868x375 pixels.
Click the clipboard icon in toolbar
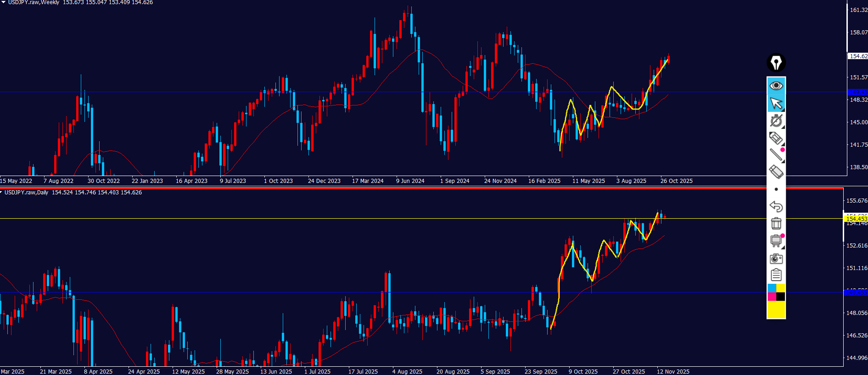776,275
